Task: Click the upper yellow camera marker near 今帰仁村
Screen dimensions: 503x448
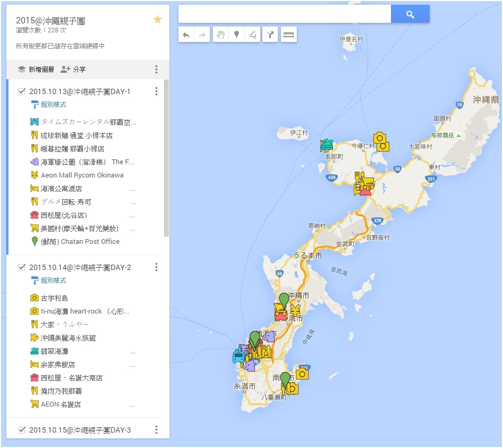Action: pos(380,138)
